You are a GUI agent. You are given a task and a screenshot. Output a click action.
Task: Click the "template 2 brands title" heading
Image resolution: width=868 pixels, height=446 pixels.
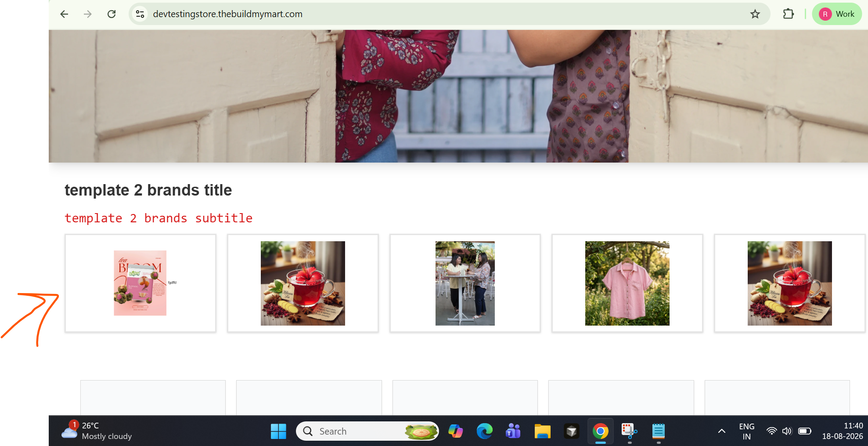point(148,190)
